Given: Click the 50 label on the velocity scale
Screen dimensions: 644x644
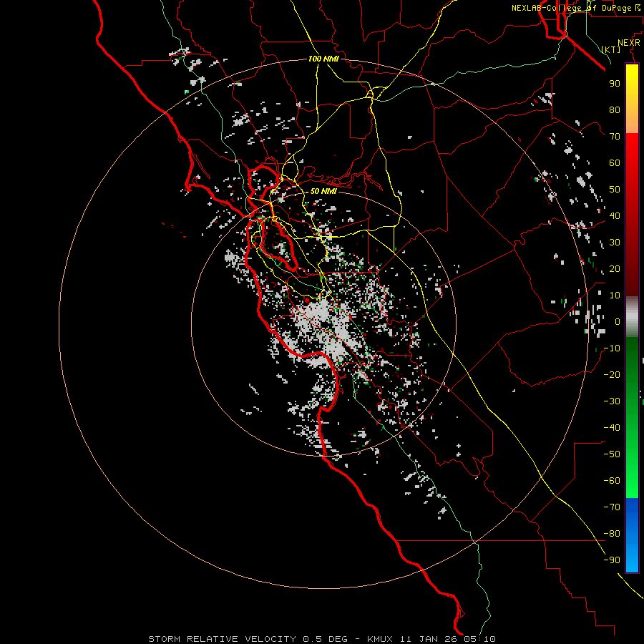Looking at the screenshot, I should 615,190.
